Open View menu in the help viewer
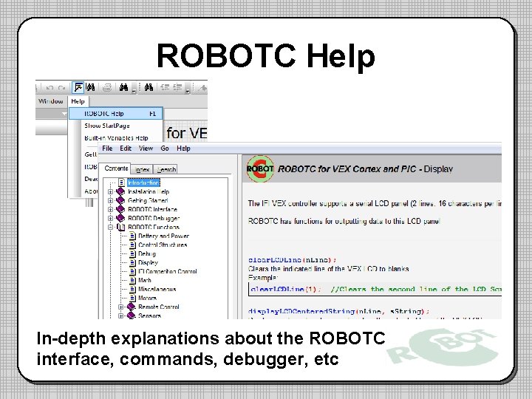Screen dimensions: 532x399 pos(146,149)
